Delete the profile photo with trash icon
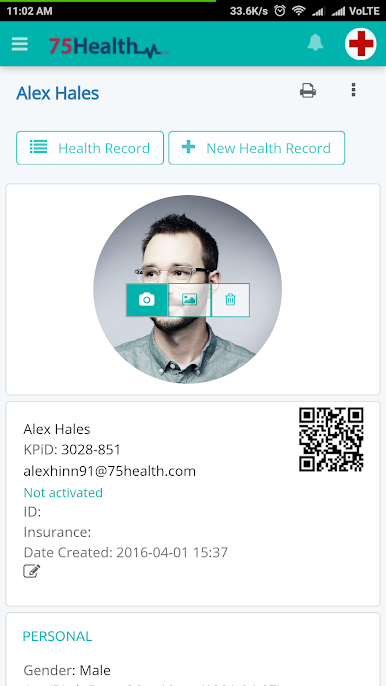The height and width of the screenshot is (686, 386). 231,300
